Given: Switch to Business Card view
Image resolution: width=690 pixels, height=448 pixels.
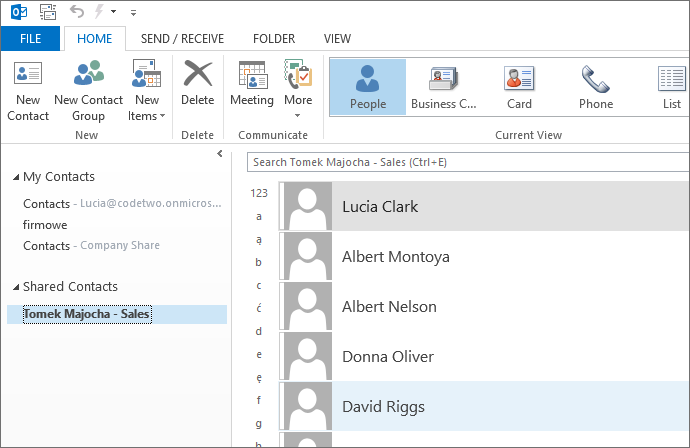Looking at the screenshot, I should 444,87.
